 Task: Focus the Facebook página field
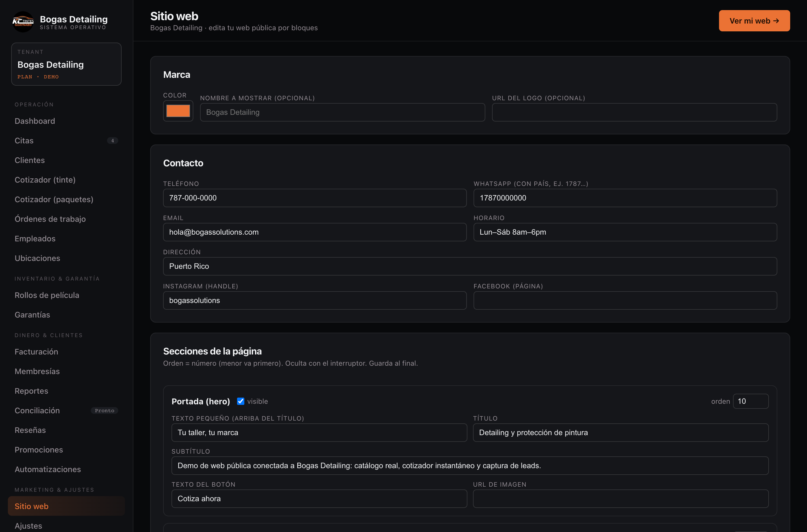(625, 301)
